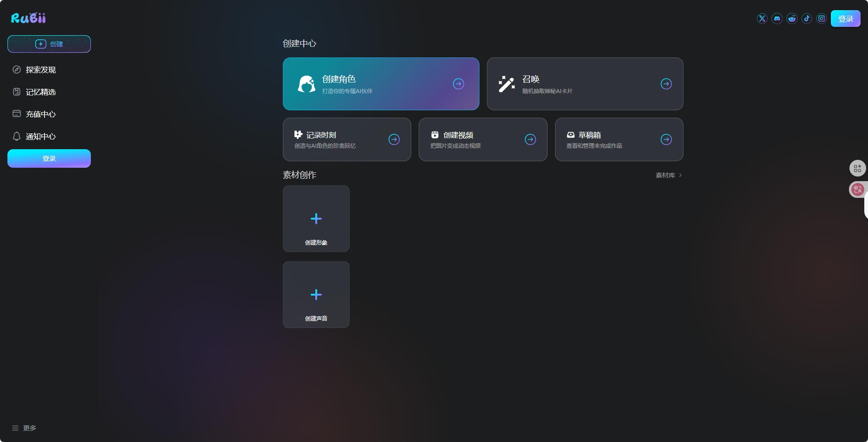Image resolution: width=868 pixels, height=442 pixels.
Task: Add new asset via 创建形象 tile
Action: tap(316, 219)
